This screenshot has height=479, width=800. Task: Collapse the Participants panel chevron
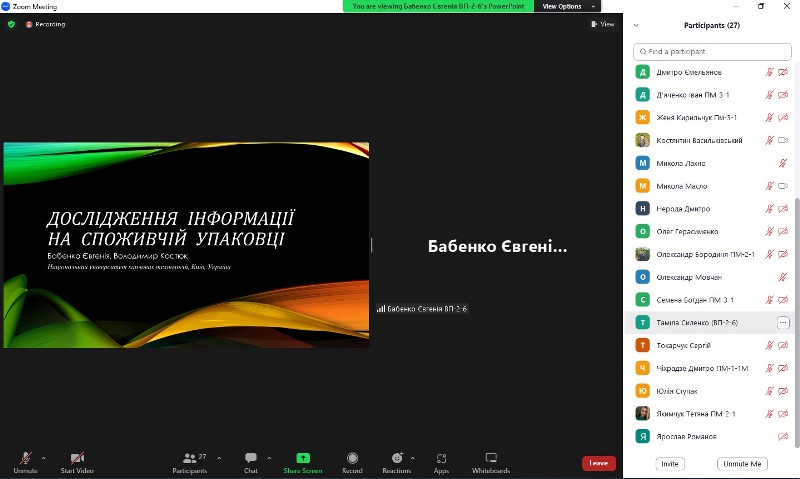pyautogui.click(x=636, y=25)
